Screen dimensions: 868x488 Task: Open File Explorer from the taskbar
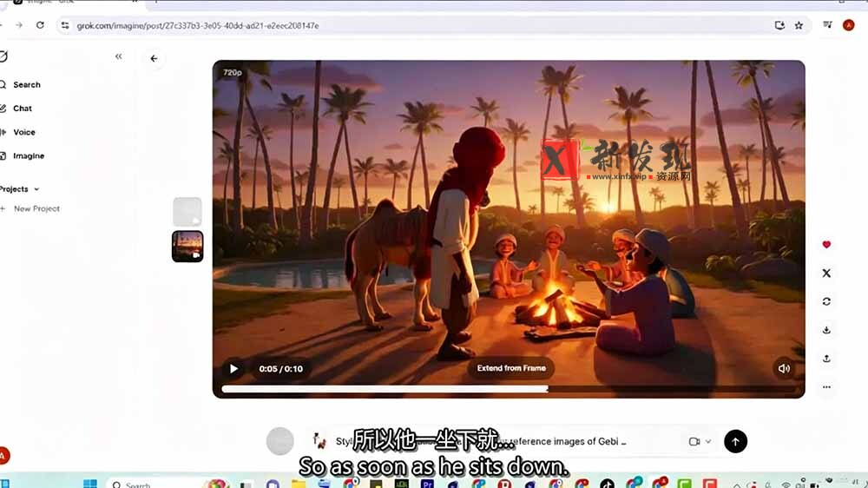coord(299,485)
